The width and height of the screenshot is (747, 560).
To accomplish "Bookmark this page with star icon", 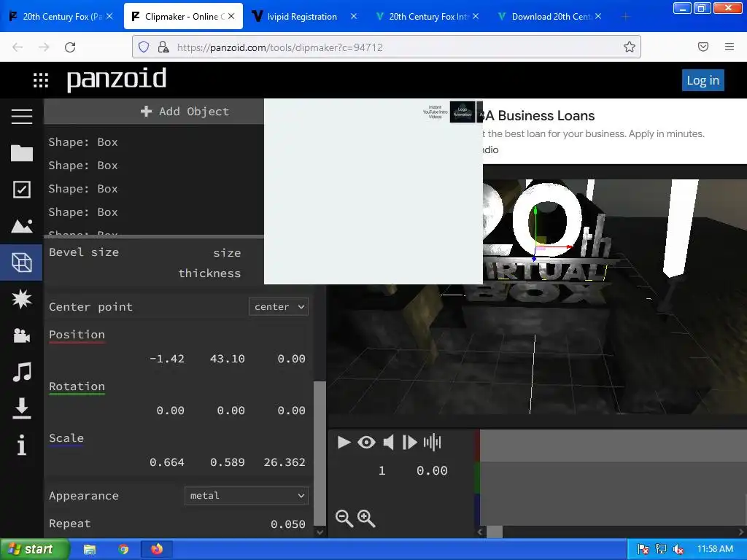I will pyautogui.click(x=630, y=47).
